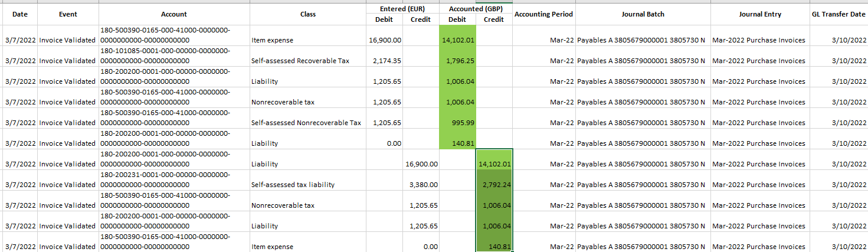Click the Accounted (GBP) header cell
Viewport: 868px width, 252px height.
[x=476, y=9]
